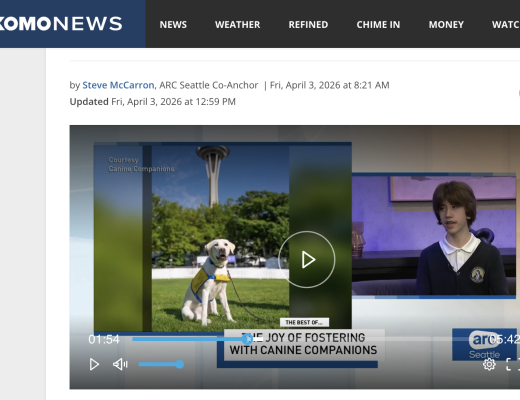Click the small play icon in the control bar
520x400 pixels.
(94, 364)
